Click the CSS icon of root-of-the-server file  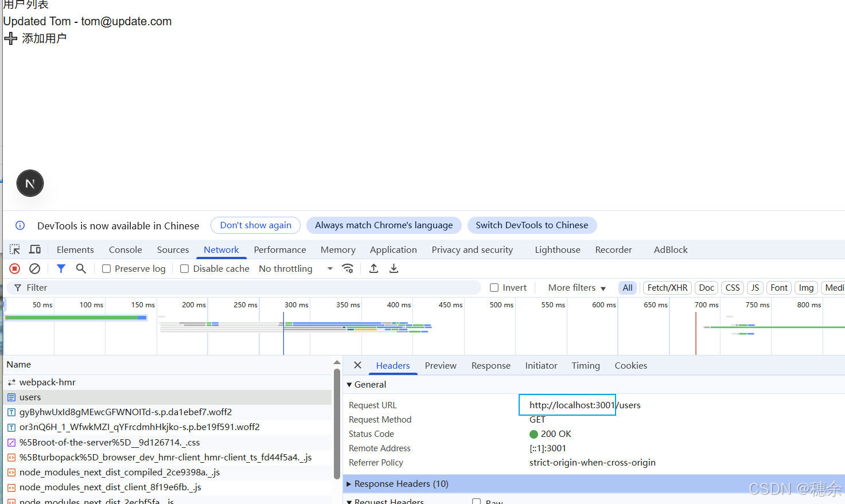(11, 442)
